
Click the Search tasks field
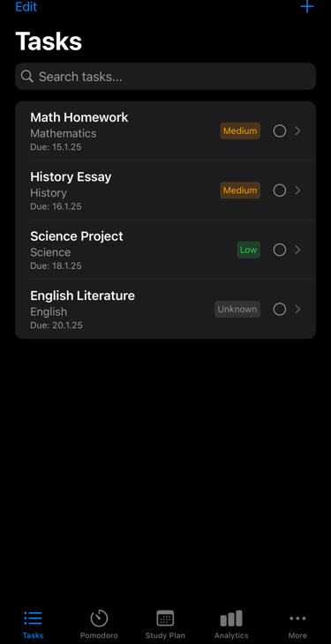pyautogui.click(x=165, y=77)
